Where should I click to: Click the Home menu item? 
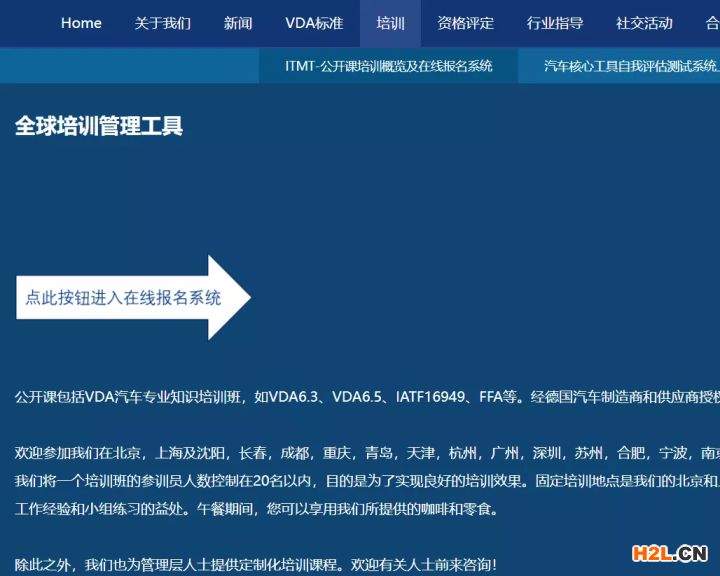coord(81,23)
